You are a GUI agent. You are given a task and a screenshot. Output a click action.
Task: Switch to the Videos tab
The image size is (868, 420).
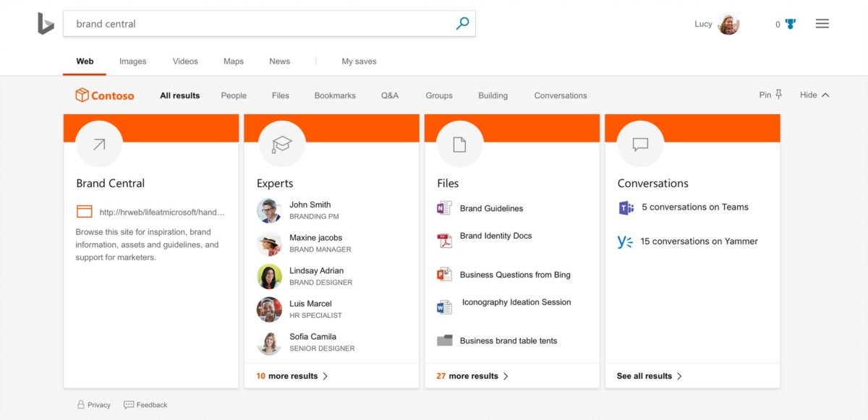point(185,61)
